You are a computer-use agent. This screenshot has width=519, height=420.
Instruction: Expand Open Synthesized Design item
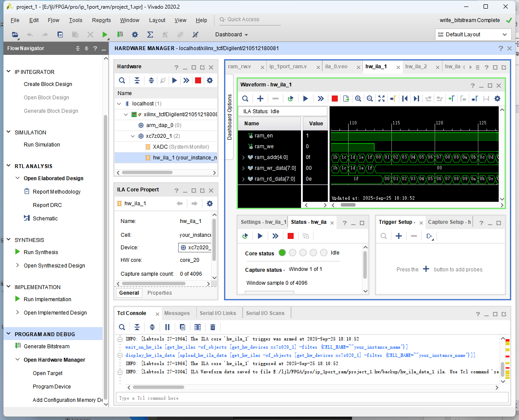18,265
